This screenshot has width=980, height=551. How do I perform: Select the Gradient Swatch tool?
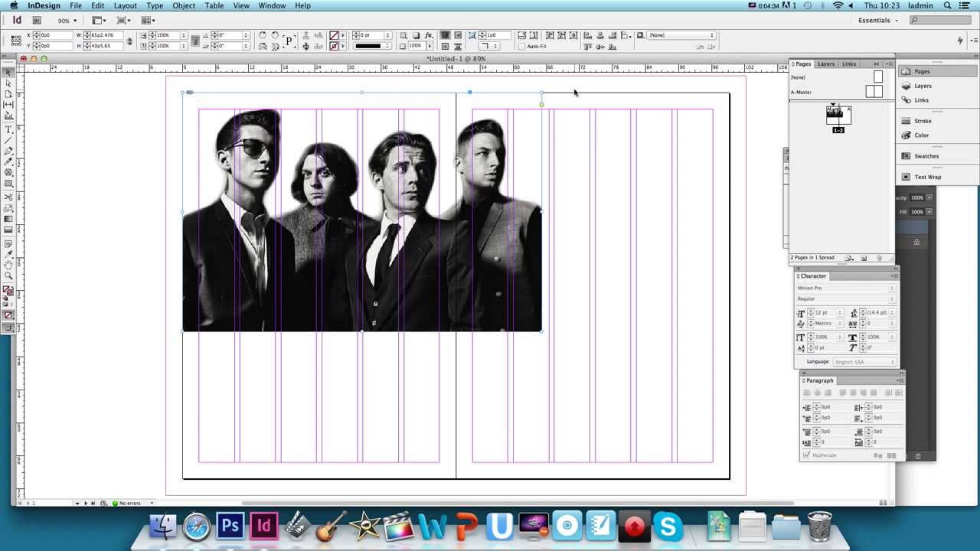pos(8,219)
